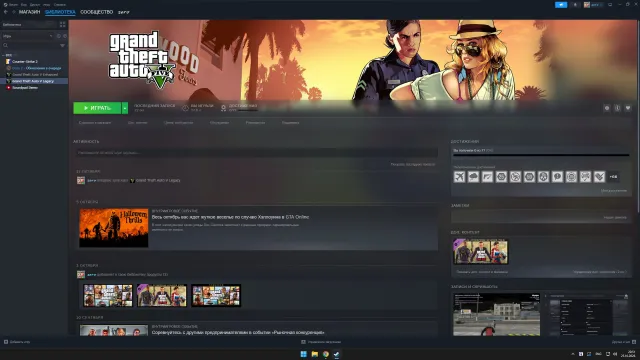Open downloads manager at bottom center
640x360 pixels.
(x=321, y=342)
